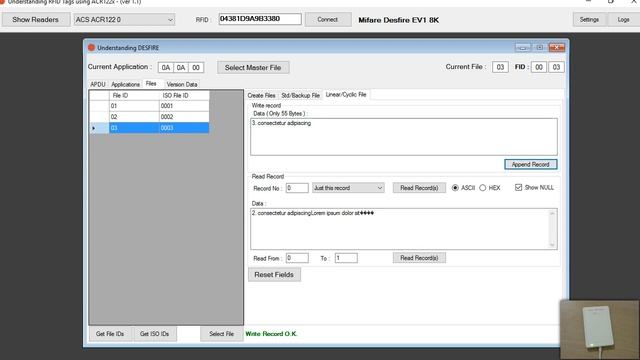Focus the RFID value field
The height and width of the screenshot is (360, 640).
point(260,19)
